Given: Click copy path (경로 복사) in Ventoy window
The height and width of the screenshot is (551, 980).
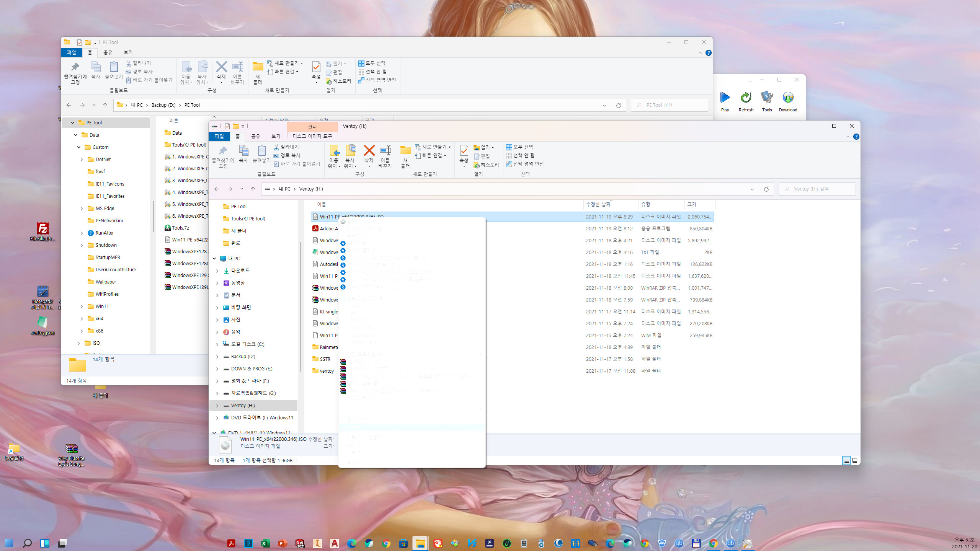Looking at the screenshot, I should (287, 155).
